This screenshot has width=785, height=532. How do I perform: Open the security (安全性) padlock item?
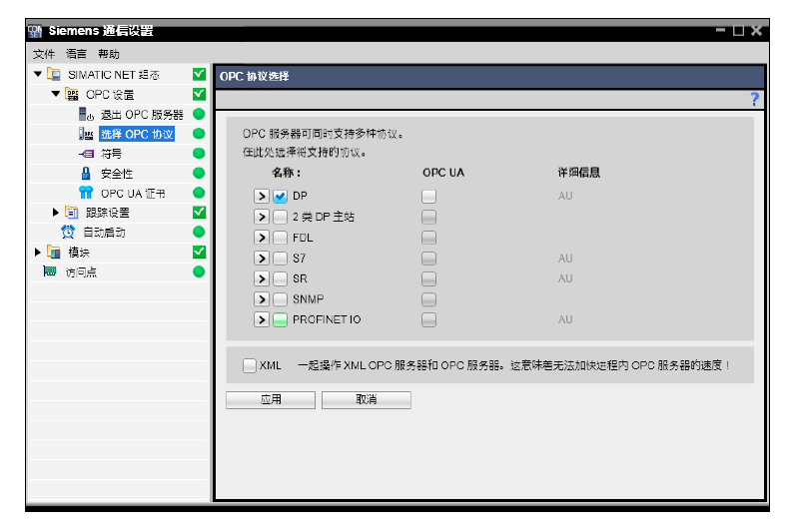point(86,173)
